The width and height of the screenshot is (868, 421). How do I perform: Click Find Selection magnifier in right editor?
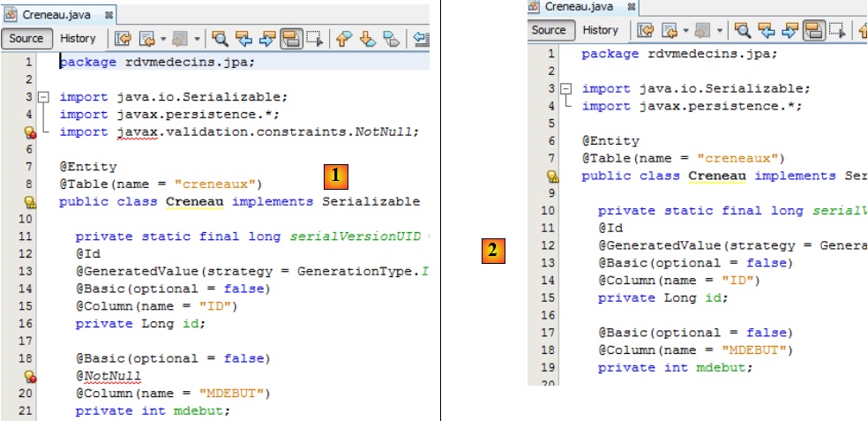pos(743,31)
